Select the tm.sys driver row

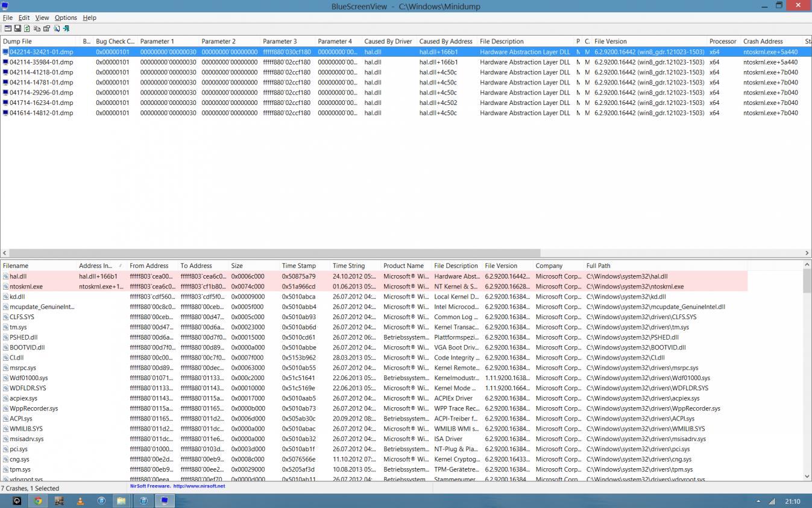pyautogui.click(x=374, y=327)
